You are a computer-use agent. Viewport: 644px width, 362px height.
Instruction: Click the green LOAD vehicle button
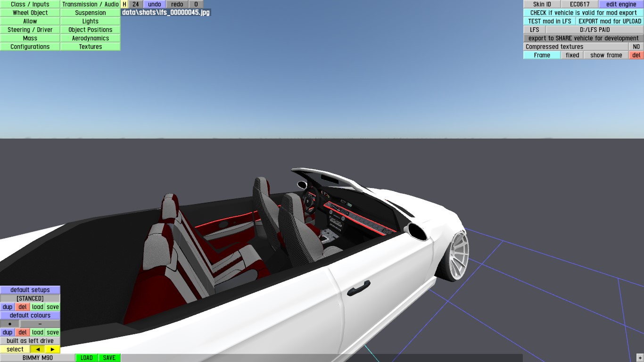(87, 358)
